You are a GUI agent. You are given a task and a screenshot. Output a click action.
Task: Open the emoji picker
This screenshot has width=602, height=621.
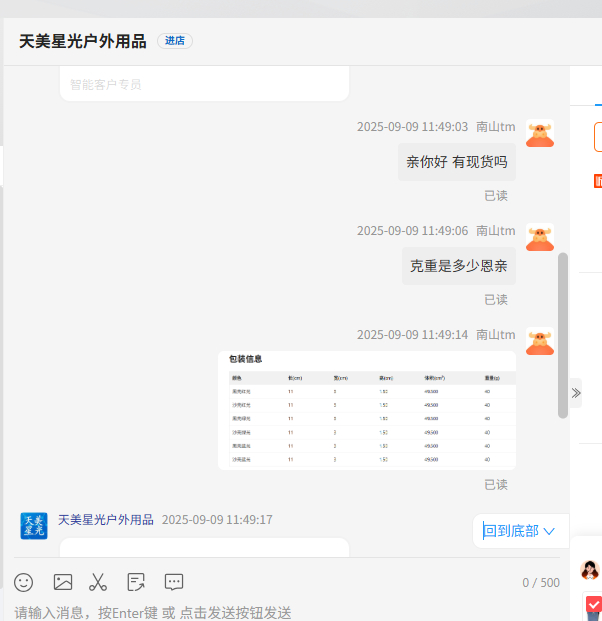[x=24, y=581]
